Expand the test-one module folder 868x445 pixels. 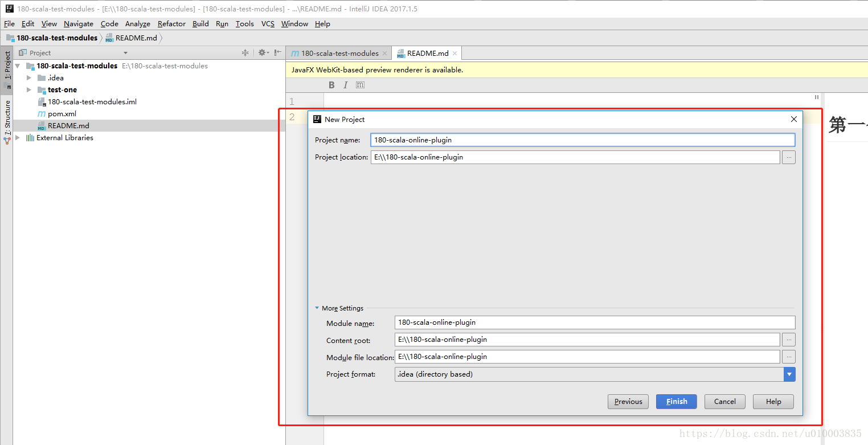tap(29, 90)
